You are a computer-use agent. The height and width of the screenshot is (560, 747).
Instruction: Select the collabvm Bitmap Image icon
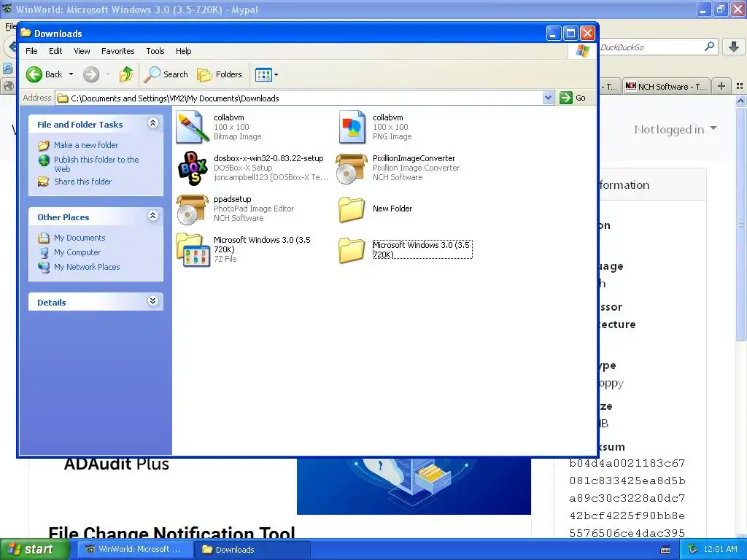coord(193,127)
